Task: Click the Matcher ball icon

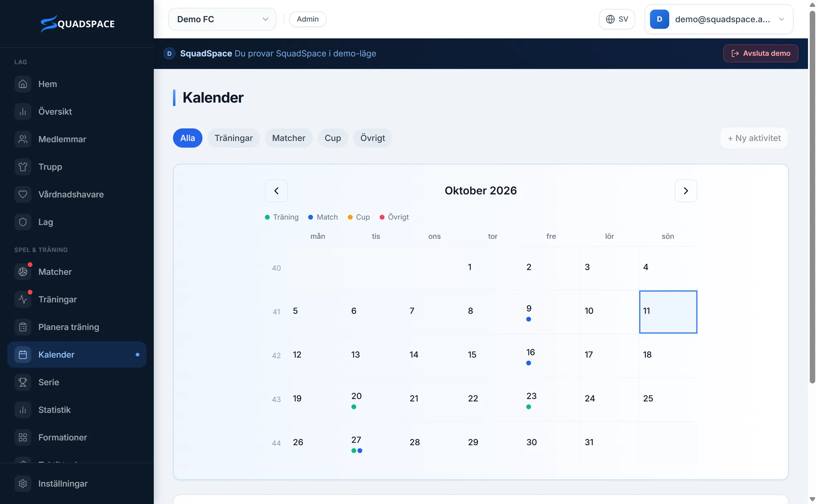Action: tap(23, 272)
